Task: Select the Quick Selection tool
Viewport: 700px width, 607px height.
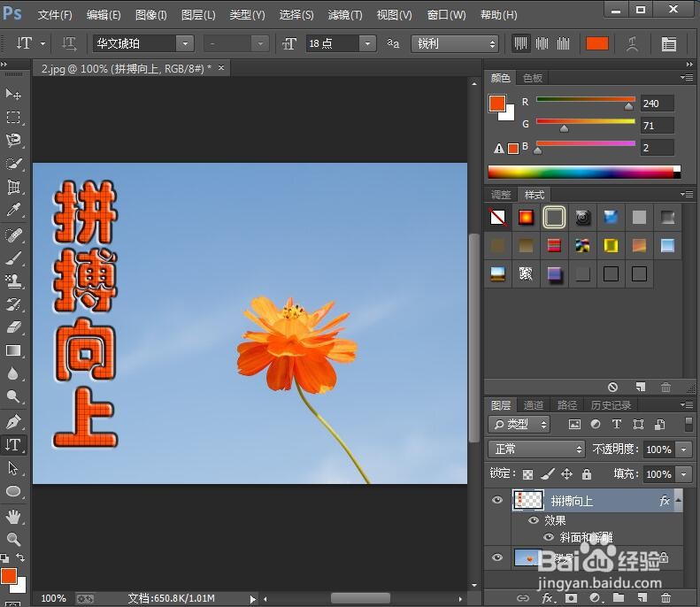Action: click(13, 164)
